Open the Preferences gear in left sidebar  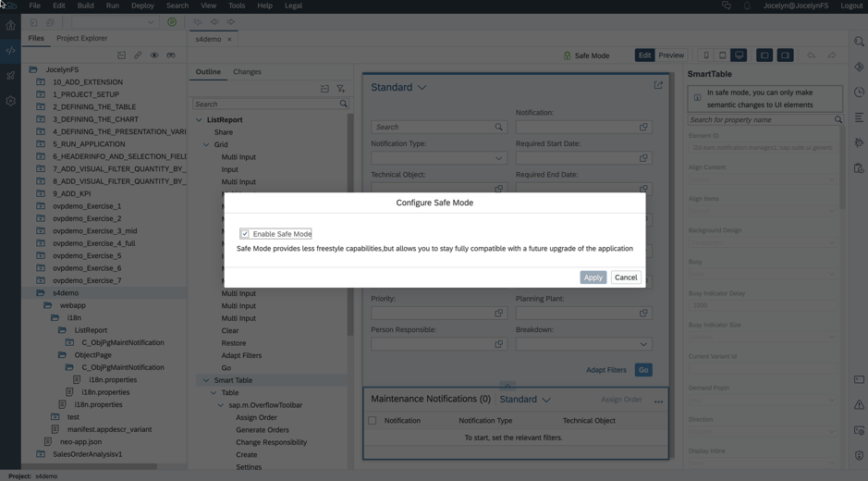[x=10, y=101]
